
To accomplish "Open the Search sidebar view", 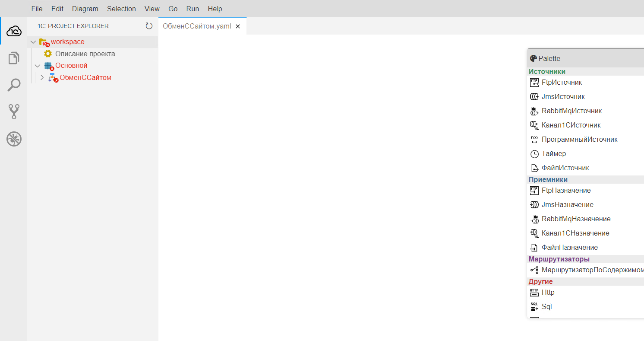I will 14,85.
